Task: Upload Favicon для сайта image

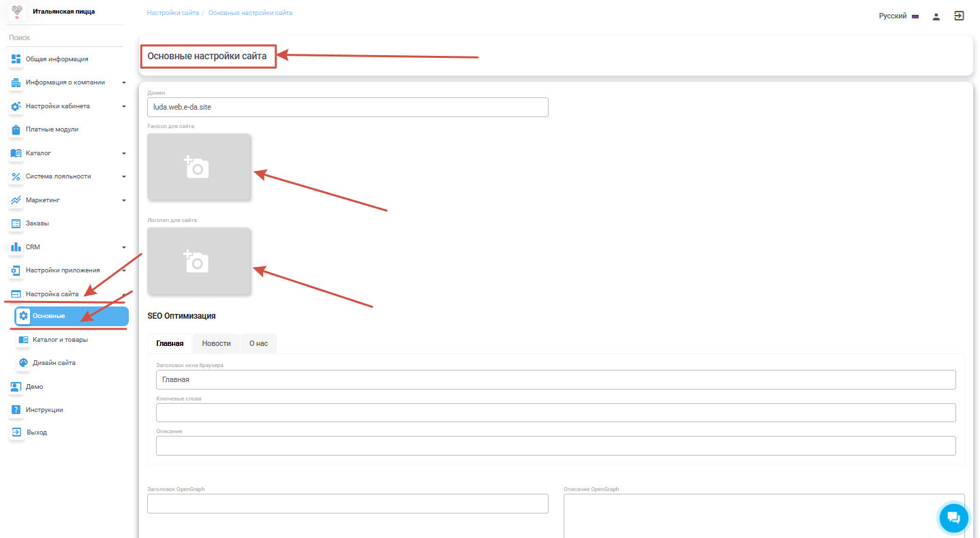Action: tap(198, 167)
